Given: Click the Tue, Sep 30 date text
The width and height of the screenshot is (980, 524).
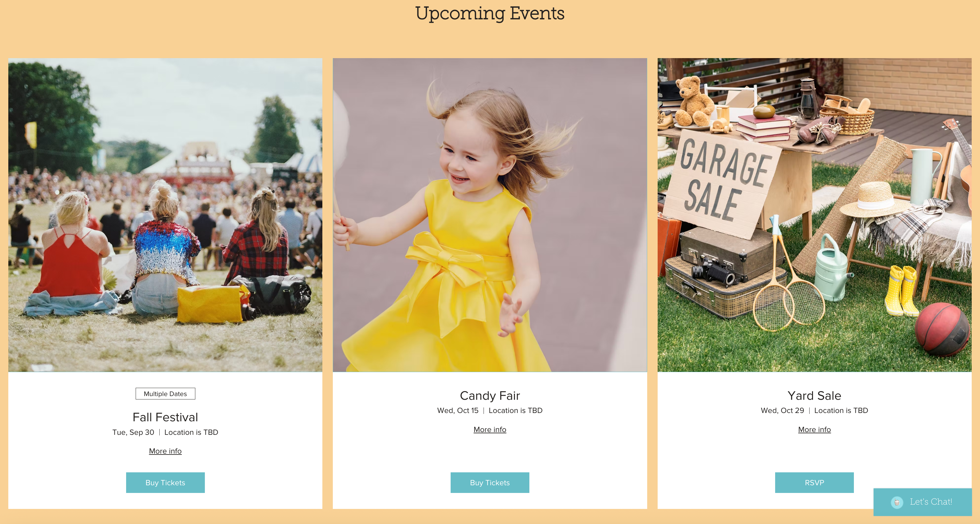Looking at the screenshot, I should 133,432.
